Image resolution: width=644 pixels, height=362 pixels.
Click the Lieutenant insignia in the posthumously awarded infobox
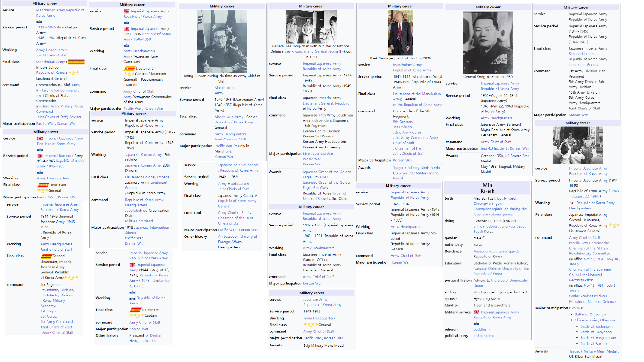pyautogui.click(x=129, y=69)
